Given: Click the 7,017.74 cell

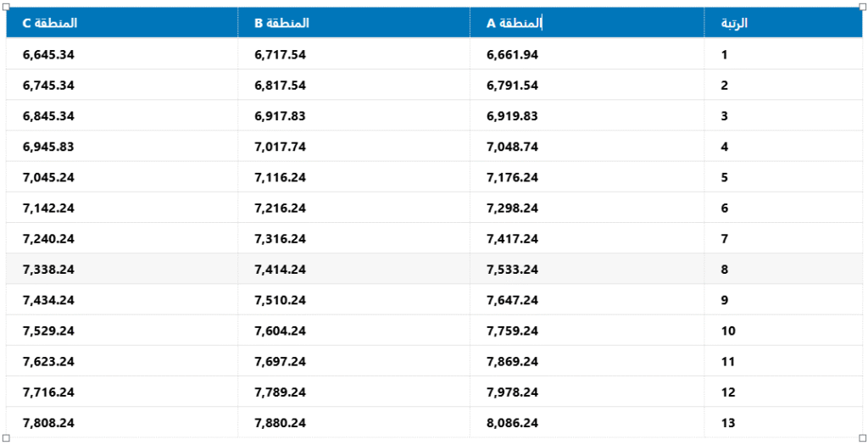Looking at the screenshot, I should 280,147.
